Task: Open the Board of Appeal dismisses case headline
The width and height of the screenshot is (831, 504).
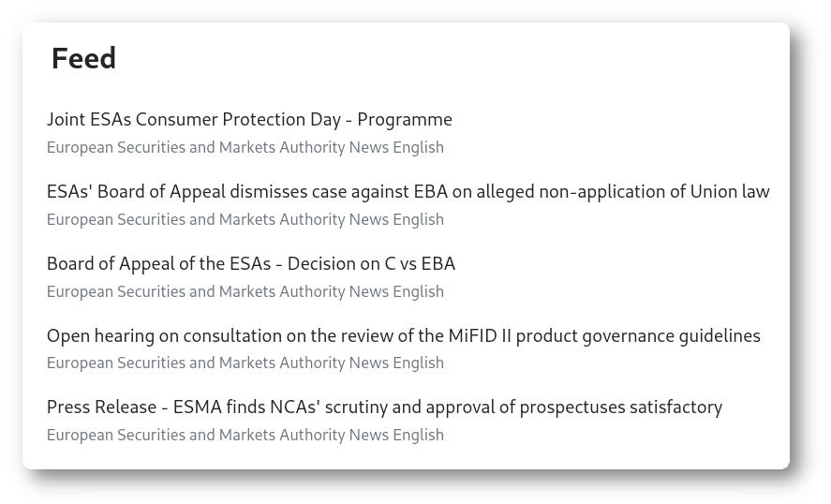Action: [408, 192]
